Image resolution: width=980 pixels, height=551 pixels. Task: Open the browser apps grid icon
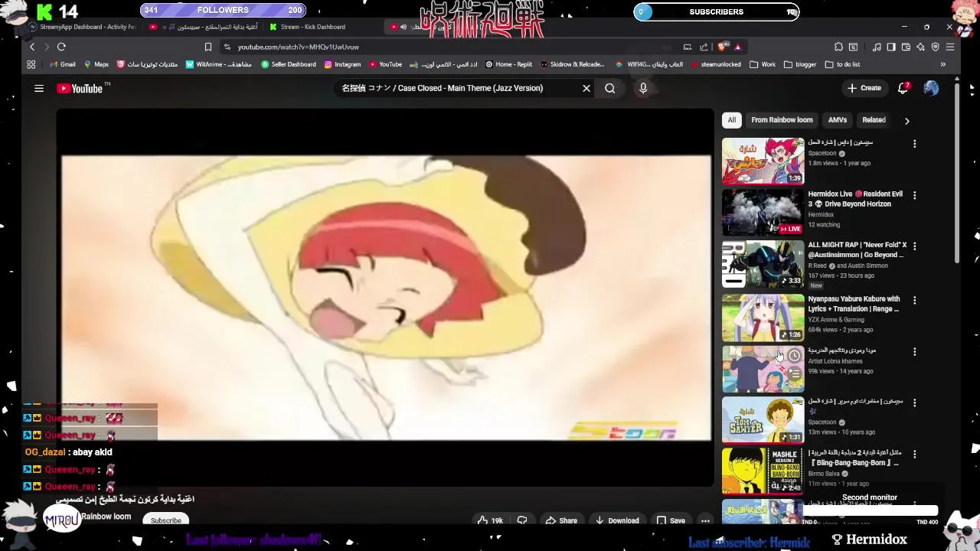coord(31,64)
